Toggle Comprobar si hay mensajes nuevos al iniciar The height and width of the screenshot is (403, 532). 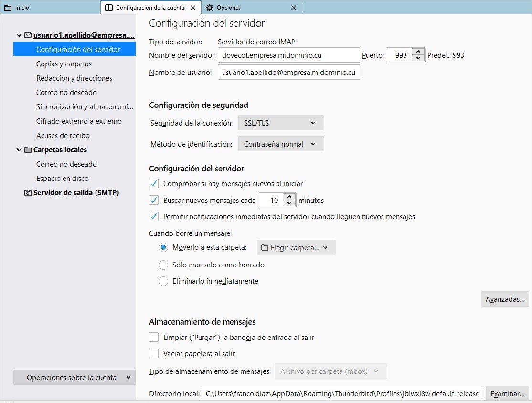tap(154, 183)
